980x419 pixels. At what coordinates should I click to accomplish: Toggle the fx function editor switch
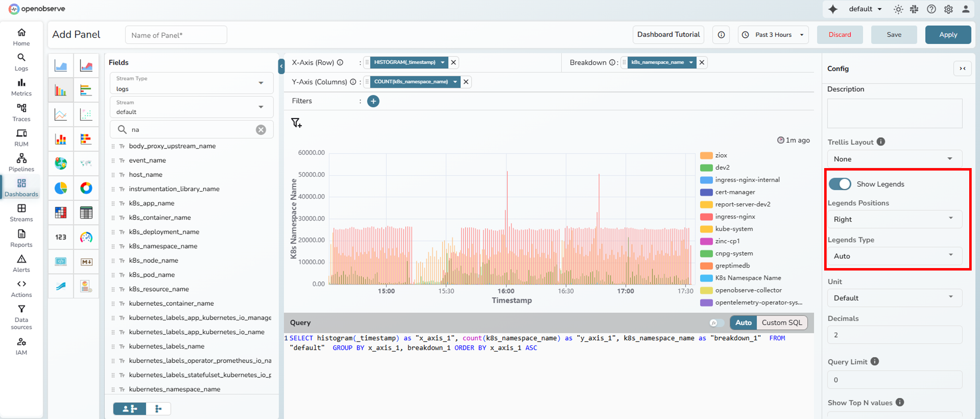point(716,322)
